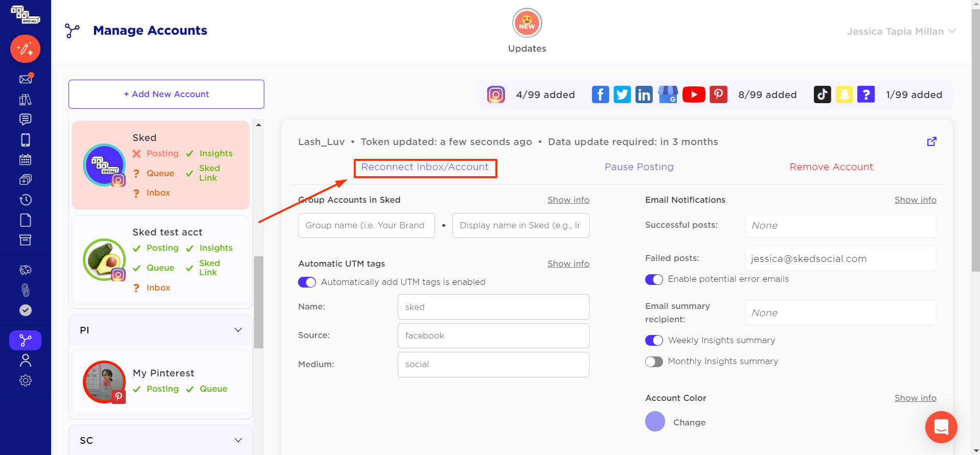Show info for Group Accounts in Sked
This screenshot has width=980, height=455.
[568, 200]
